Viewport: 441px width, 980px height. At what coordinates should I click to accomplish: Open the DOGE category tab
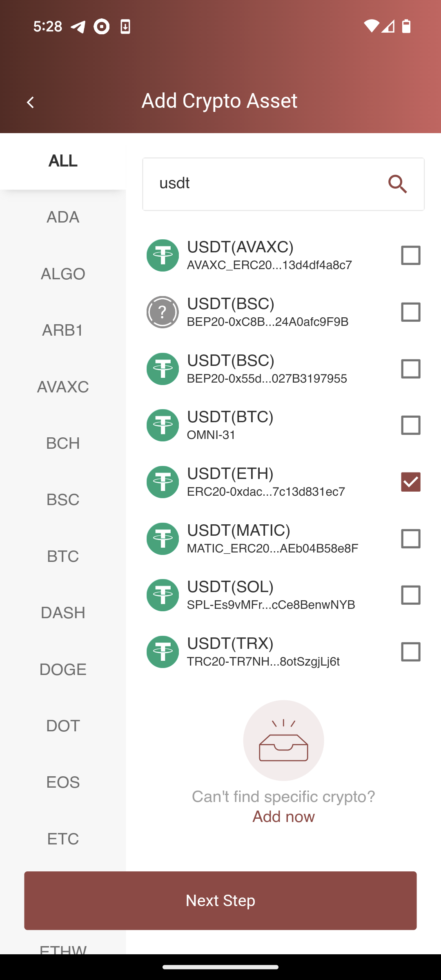pyautogui.click(x=63, y=669)
